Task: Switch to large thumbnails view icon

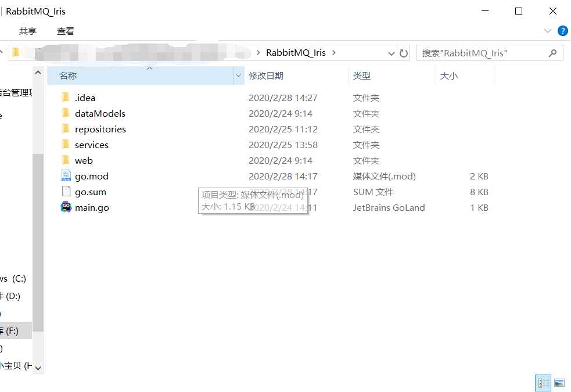Action: click(x=559, y=383)
